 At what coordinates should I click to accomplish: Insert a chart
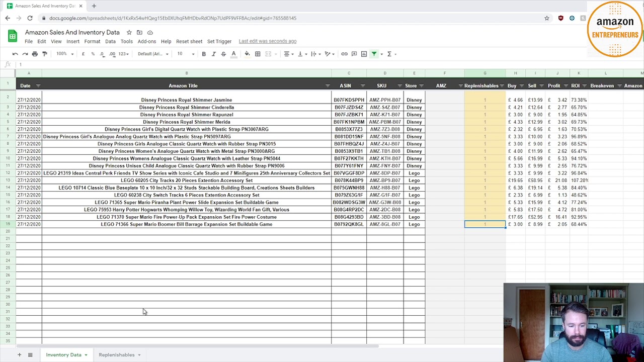364,54
